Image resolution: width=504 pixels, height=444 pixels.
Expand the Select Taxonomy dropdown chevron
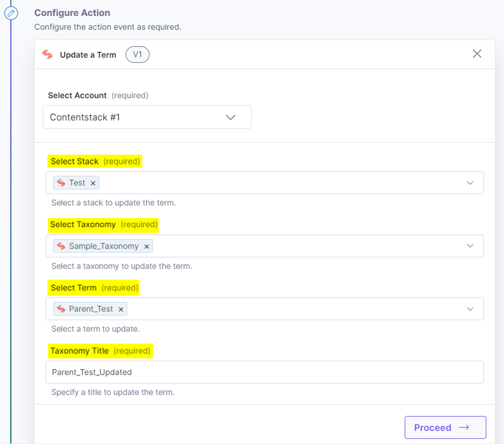pyautogui.click(x=470, y=246)
